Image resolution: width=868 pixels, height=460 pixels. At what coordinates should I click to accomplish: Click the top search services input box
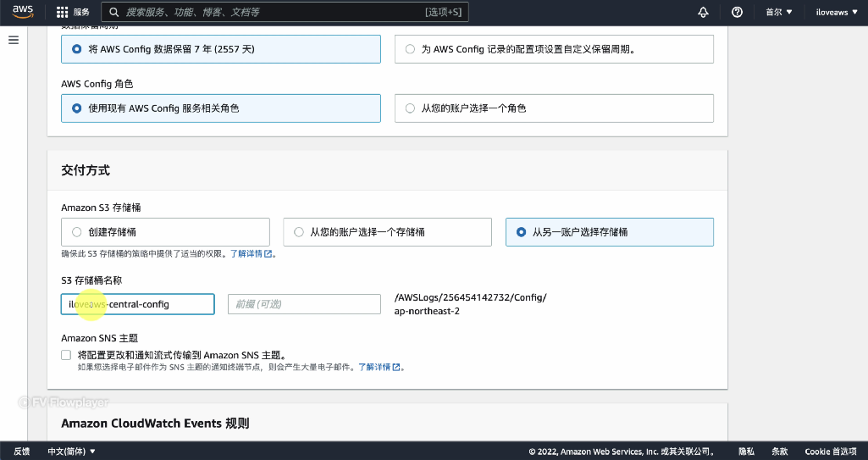tap(285, 12)
